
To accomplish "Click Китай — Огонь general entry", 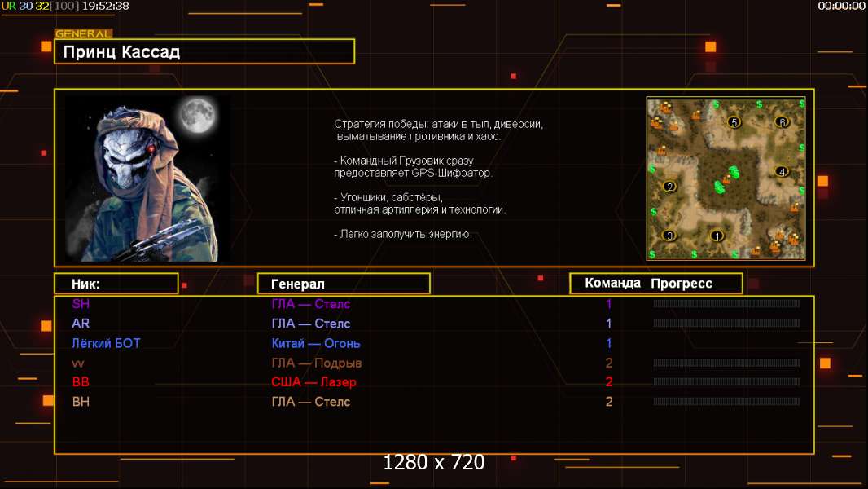I will coord(316,343).
